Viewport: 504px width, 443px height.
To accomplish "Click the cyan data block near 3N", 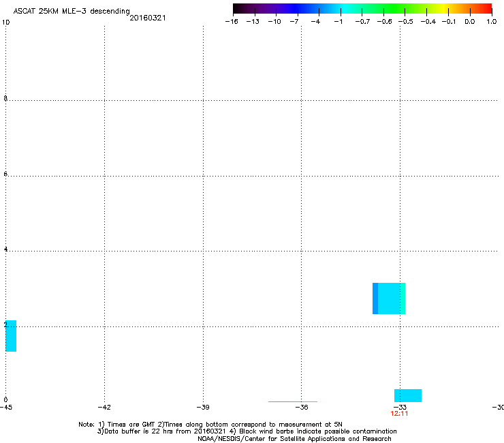I will (389, 299).
